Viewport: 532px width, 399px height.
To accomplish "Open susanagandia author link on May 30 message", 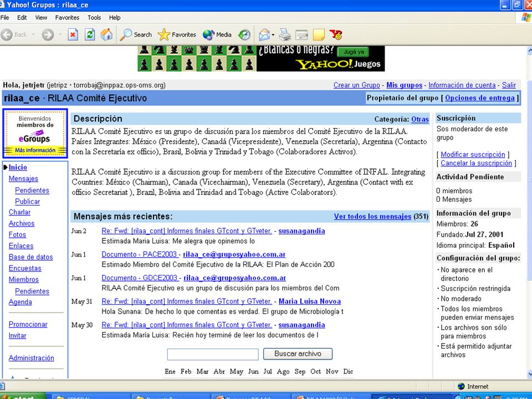I will click(x=301, y=325).
